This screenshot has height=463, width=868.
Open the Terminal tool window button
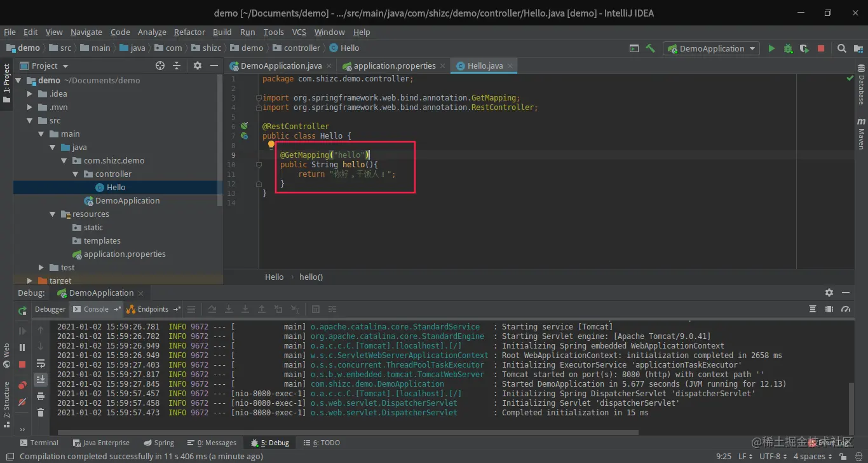tap(39, 443)
